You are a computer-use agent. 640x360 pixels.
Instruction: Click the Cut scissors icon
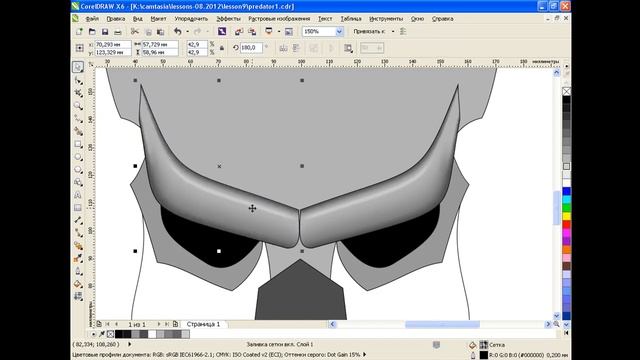tap(135, 31)
